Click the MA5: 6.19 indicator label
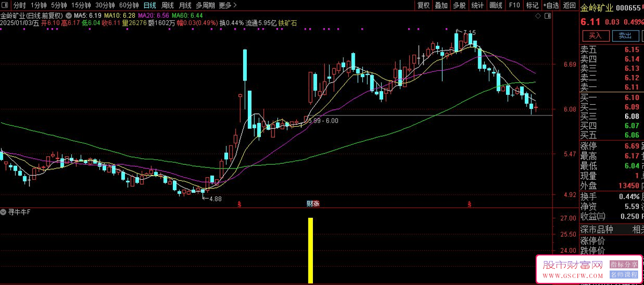The height and width of the screenshot is (285, 644). (86, 16)
